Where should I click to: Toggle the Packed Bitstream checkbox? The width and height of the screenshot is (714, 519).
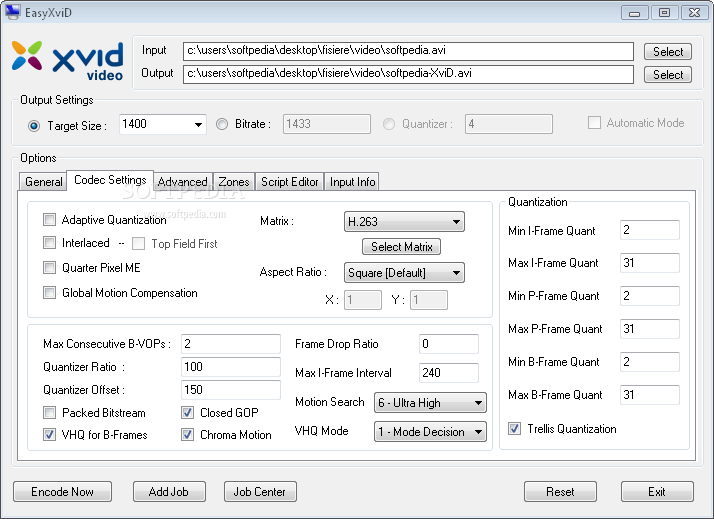[x=49, y=412]
